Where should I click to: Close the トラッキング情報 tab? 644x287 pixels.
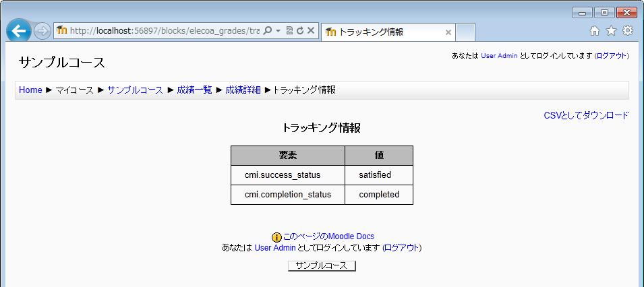point(448,32)
